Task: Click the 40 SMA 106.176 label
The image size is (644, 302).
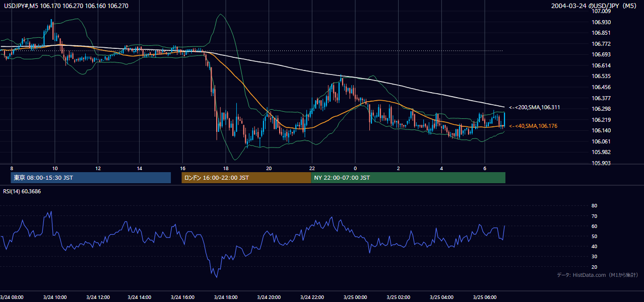Action: coord(533,126)
